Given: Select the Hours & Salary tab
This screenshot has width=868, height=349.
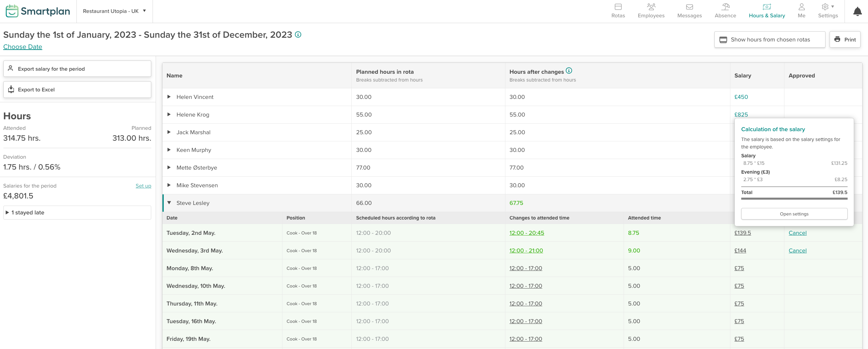Looking at the screenshot, I should coord(767,11).
